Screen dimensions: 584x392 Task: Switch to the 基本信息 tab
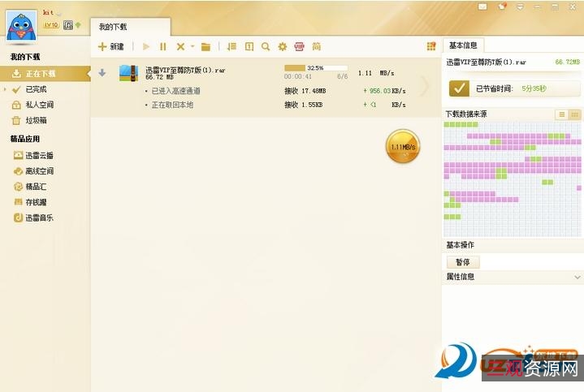463,45
